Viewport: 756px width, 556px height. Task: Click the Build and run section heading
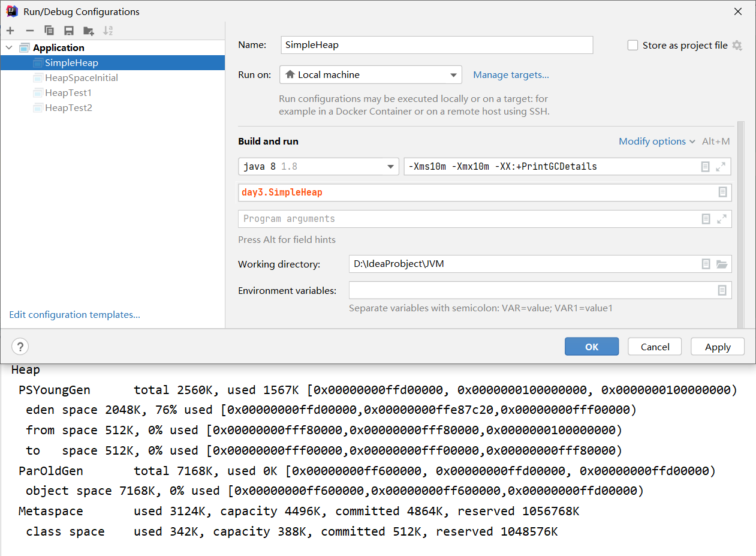(x=268, y=142)
